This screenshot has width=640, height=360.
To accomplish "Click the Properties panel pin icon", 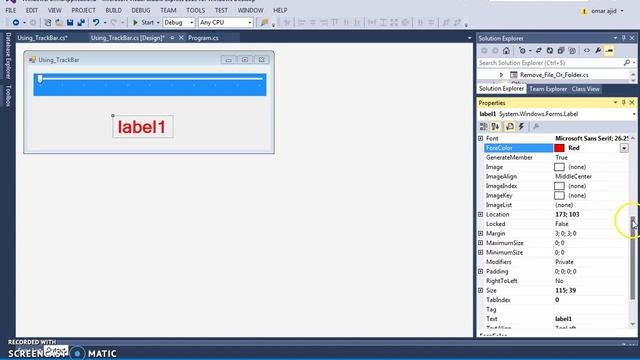I will pos(624,102).
